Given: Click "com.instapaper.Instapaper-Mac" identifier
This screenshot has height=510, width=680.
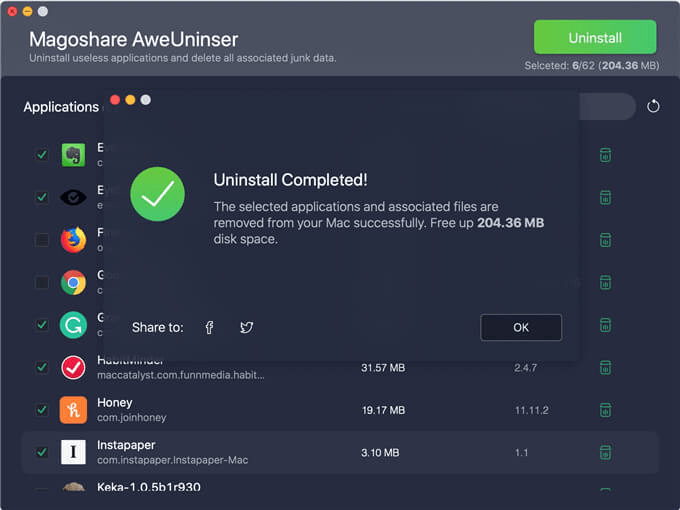Looking at the screenshot, I should click(x=173, y=460).
